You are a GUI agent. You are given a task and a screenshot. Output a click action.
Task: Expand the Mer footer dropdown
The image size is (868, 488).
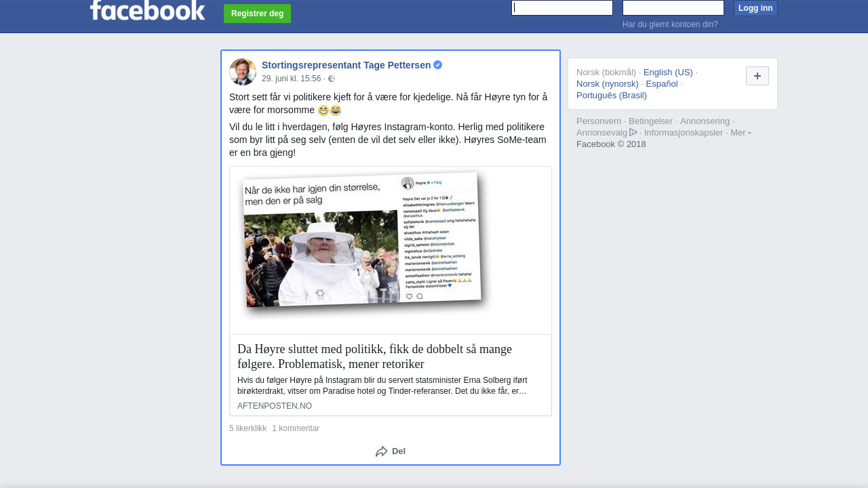pyautogui.click(x=741, y=133)
